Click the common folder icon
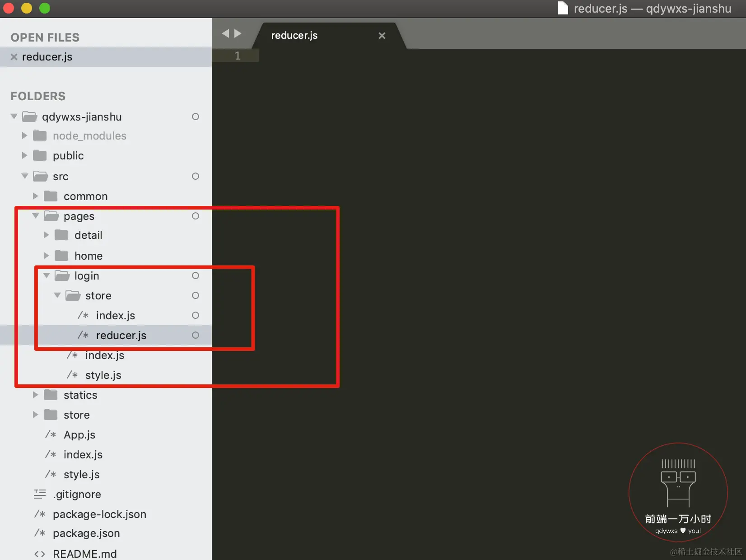Image resolution: width=746 pixels, height=560 pixels. pos(51,196)
